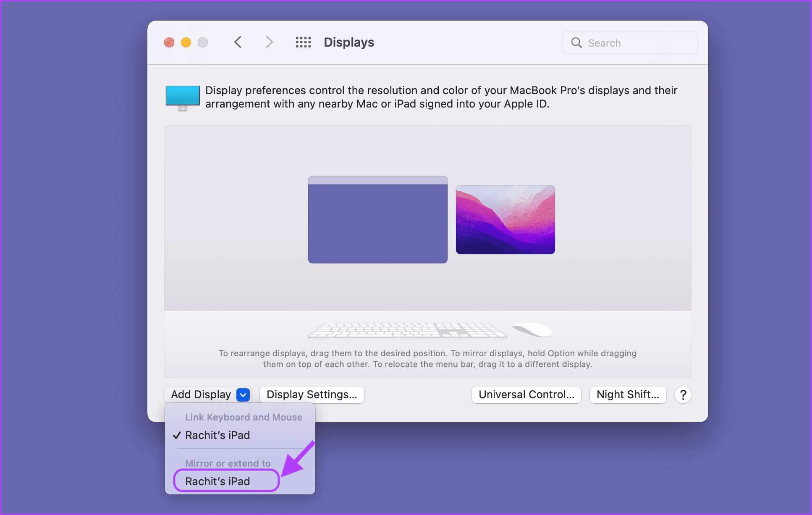812x515 pixels.
Task: Open Universal Control… options
Action: click(x=526, y=395)
